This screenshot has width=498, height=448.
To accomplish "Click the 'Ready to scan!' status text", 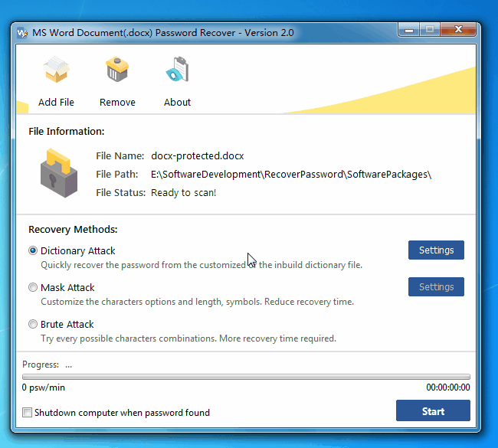I will (183, 193).
